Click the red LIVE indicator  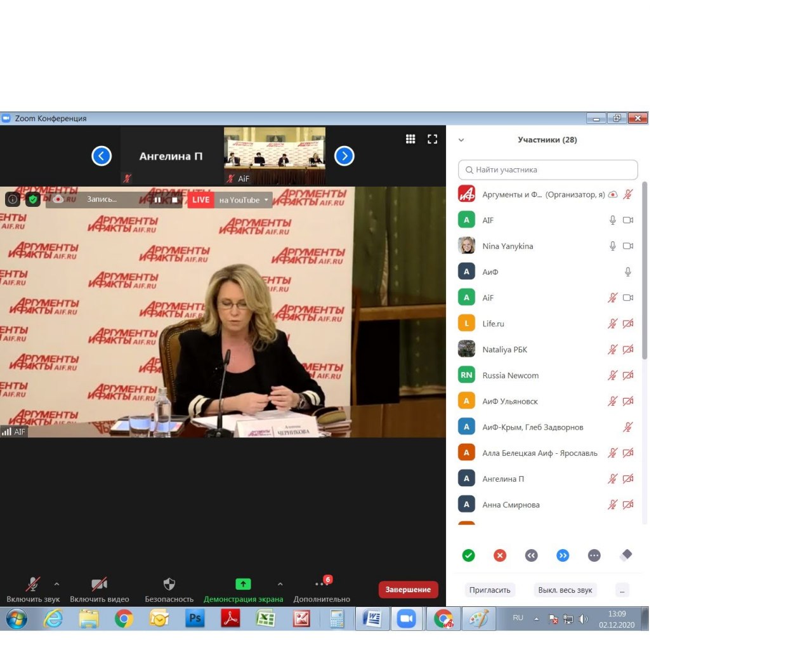(x=200, y=200)
